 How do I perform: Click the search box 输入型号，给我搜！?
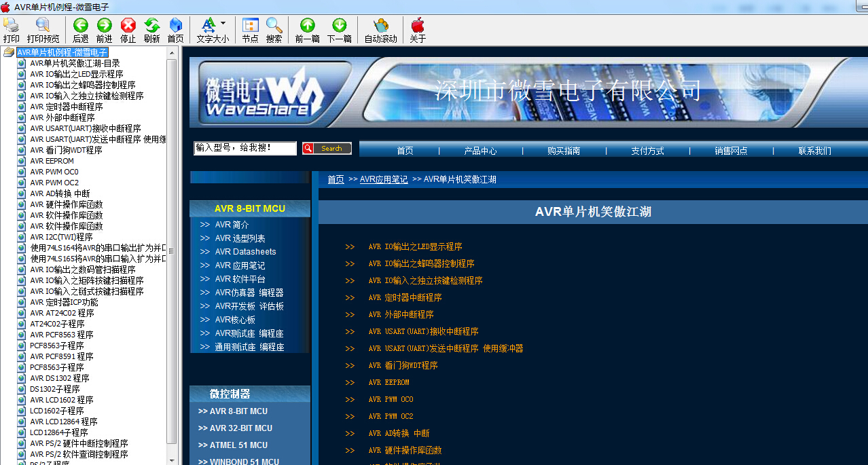[x=245, y=148]
